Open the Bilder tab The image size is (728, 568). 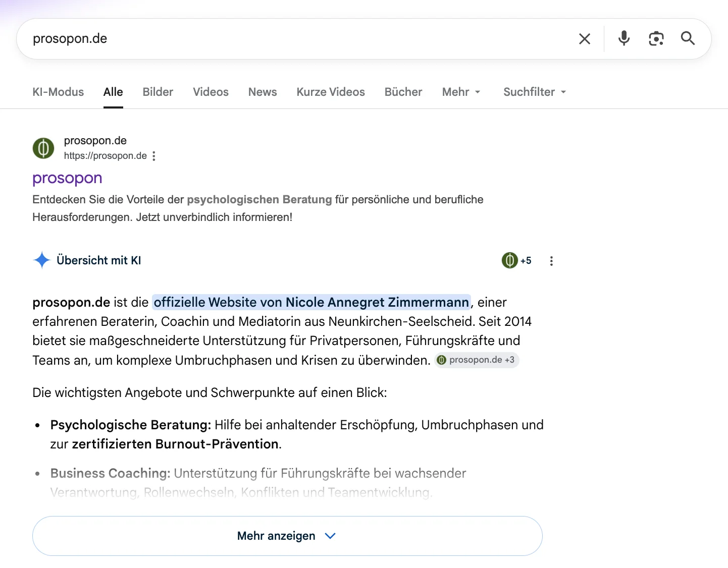click(x=158, y=92)
